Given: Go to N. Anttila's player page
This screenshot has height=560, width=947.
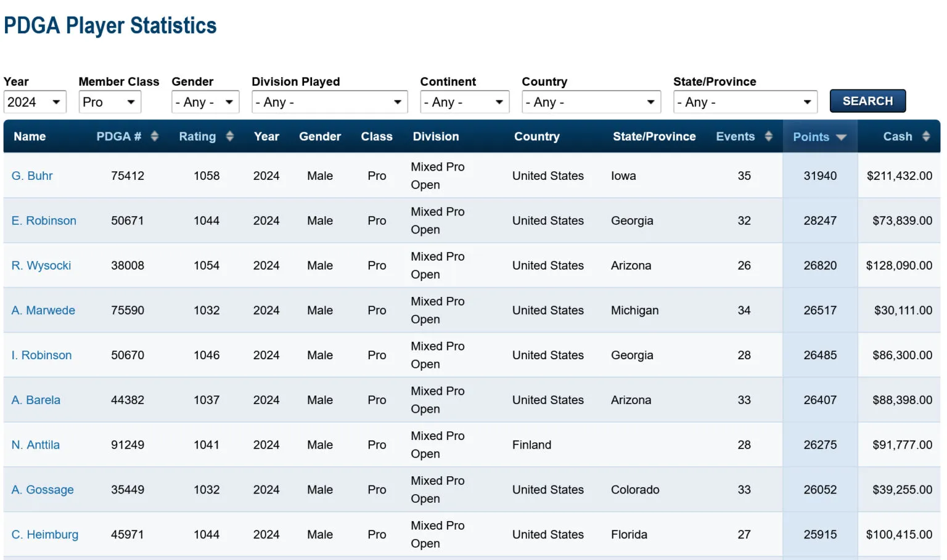Looking at the screenshot, I should coord(36,445).
